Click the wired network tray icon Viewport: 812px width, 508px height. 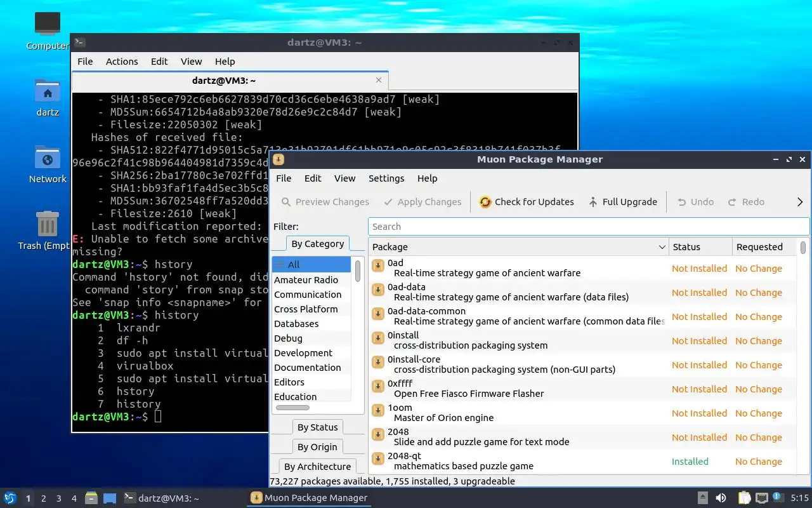761,498
